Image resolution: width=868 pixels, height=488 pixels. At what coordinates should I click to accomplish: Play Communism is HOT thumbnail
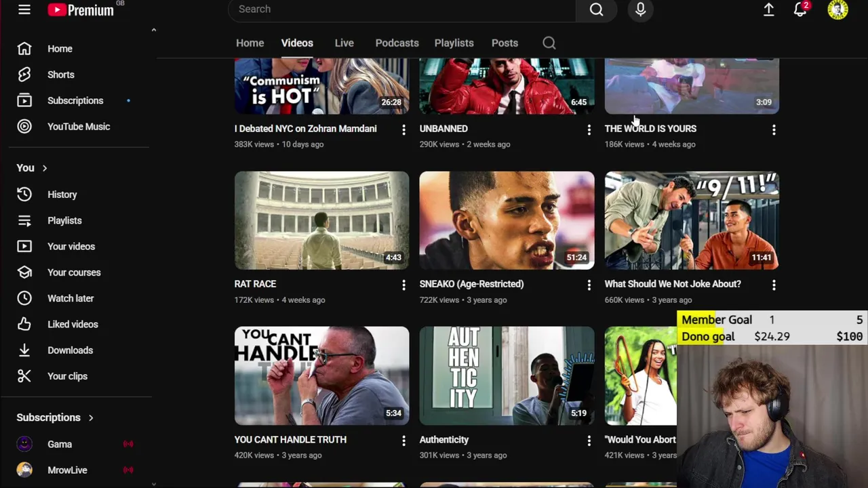(x=321, y=86)
